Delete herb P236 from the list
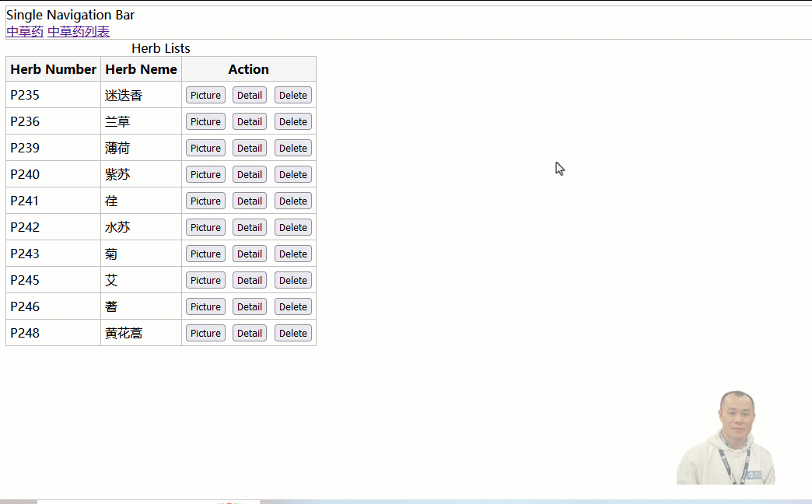Screen dimensions: 812x504 tap(293, 122)
